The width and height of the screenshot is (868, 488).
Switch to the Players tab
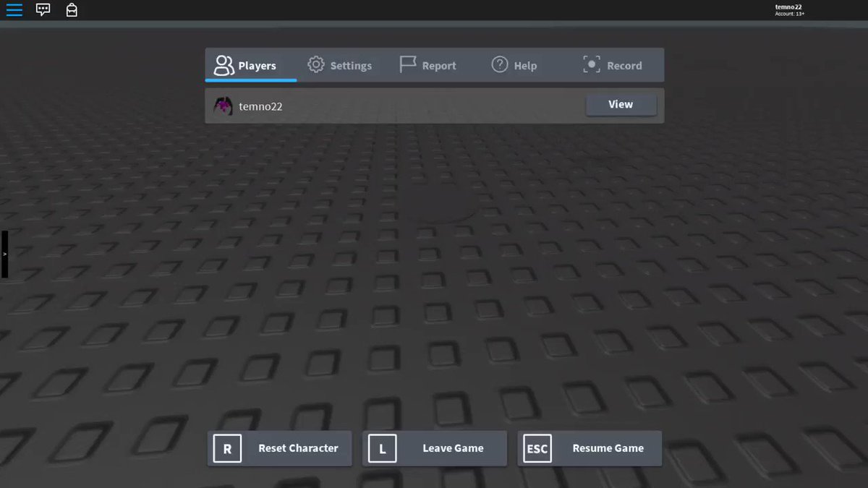250,65
